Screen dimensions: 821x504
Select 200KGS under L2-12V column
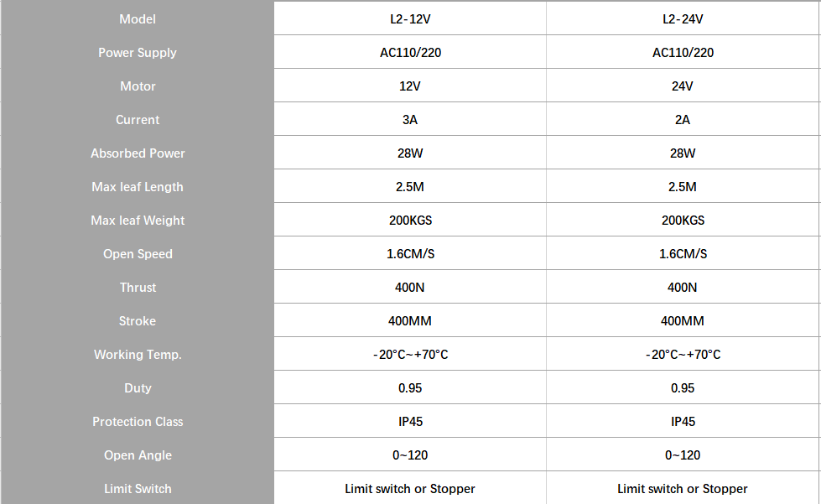click(410, 220)
